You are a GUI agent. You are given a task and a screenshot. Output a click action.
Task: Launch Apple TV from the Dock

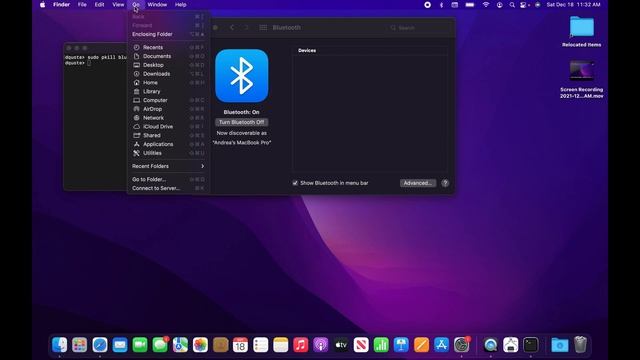tap(341, 345)
